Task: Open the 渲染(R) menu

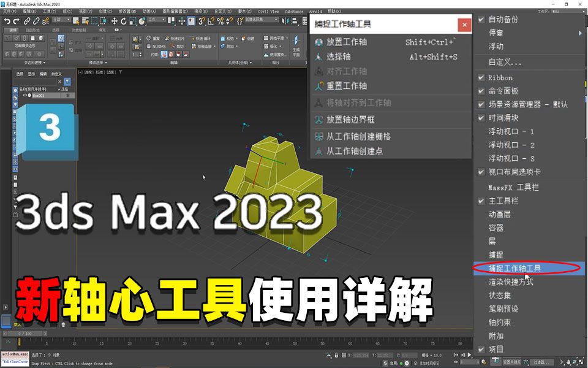Action: click(x=200, y=12)
